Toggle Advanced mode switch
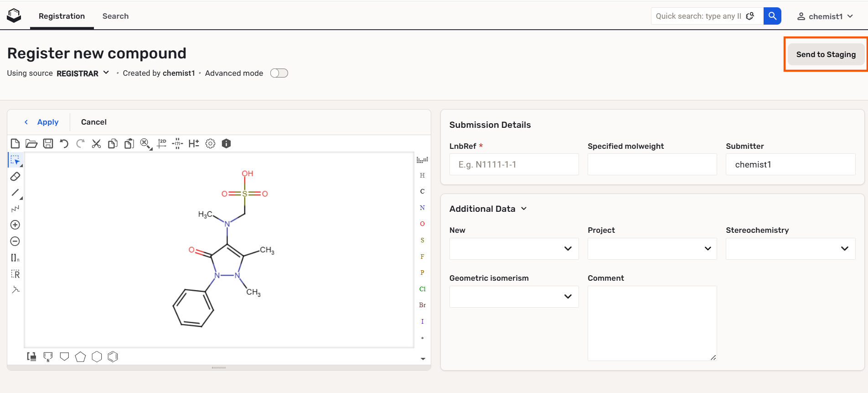Viewport: 868px width, 393px height. point(279,73)
